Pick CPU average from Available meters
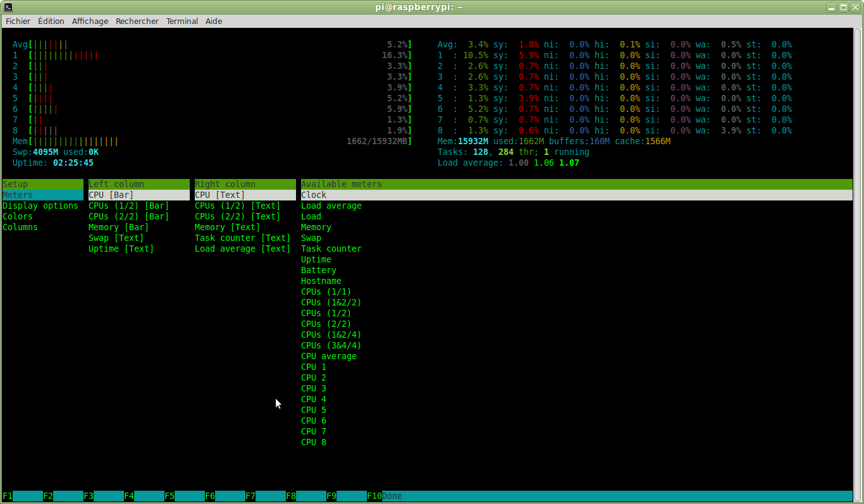 click(329, 356)
